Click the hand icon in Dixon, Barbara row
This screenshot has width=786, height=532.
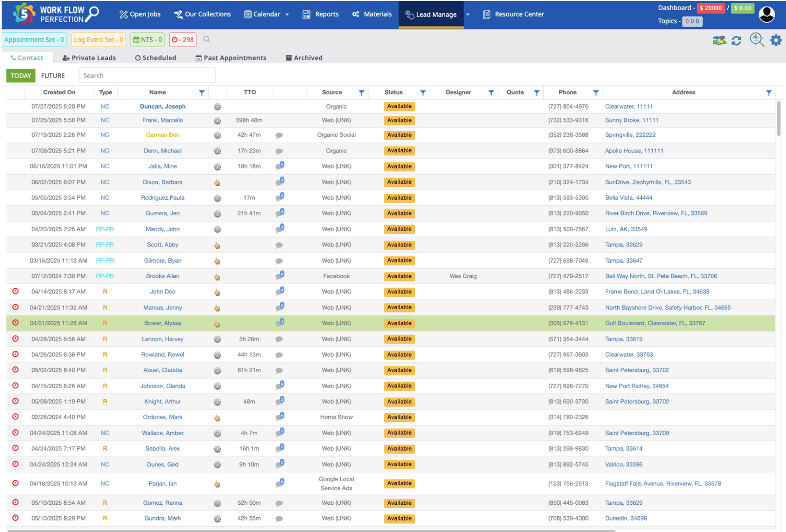pyautogui.click(x=217, y=183)
